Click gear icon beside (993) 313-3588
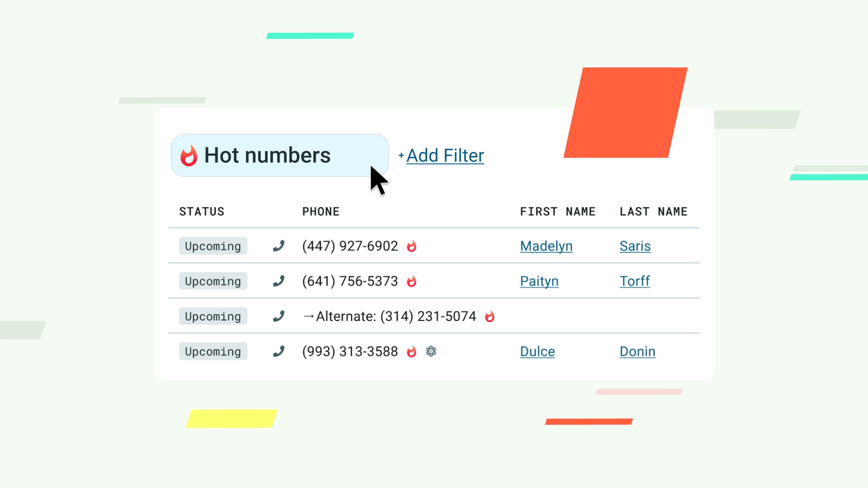868x488 pixels. pos(431,351)
